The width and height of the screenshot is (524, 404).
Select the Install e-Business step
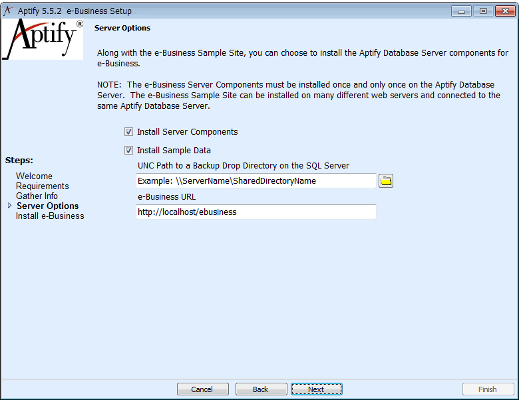pyautogui.click(x=50, y=216)
